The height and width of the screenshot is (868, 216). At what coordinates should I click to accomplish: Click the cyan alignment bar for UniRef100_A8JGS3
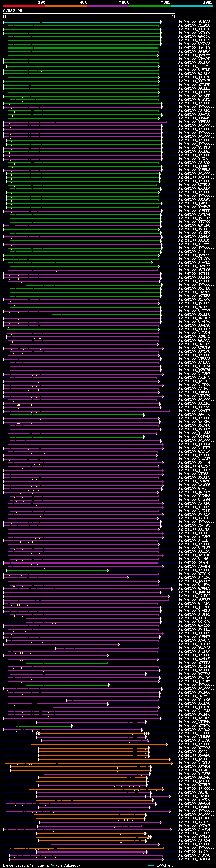click(x=83, y=22)
